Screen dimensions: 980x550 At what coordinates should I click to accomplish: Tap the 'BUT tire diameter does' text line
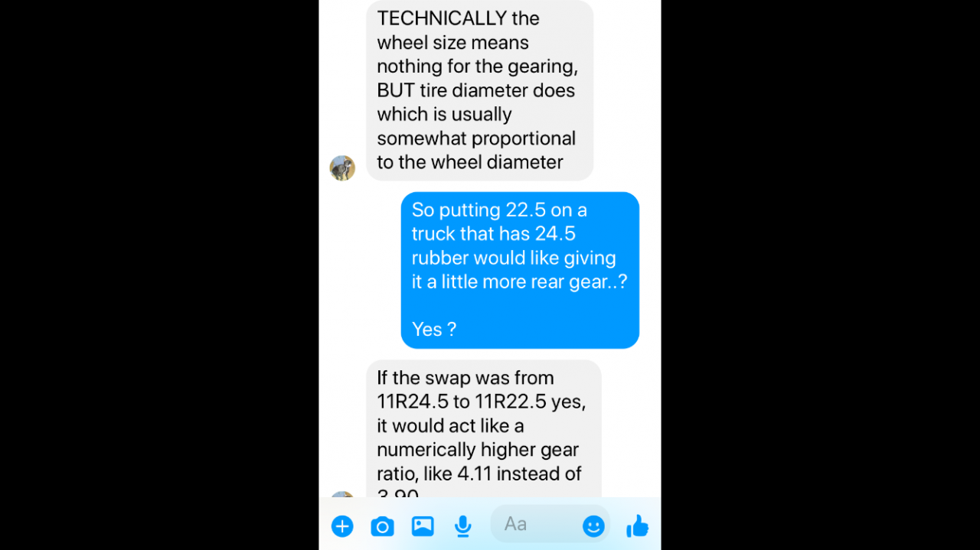tap(475, 90)
